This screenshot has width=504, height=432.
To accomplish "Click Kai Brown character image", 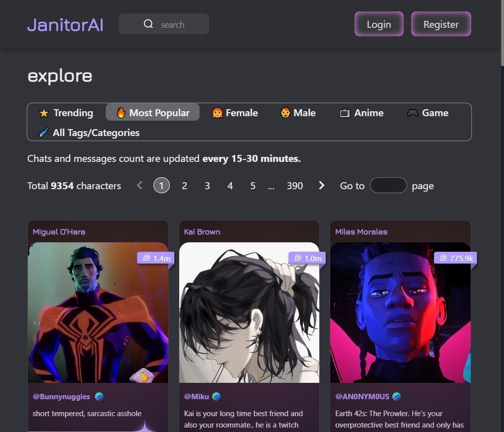I will point(249,312).
